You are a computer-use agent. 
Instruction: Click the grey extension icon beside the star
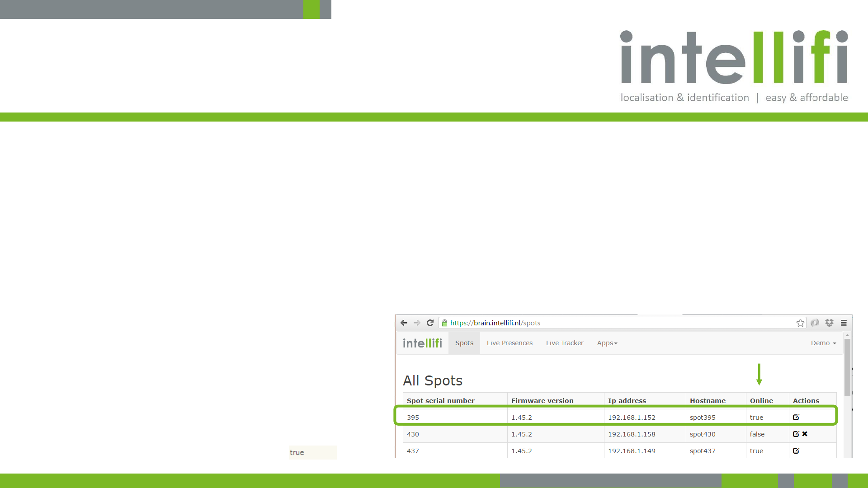click(815, 323)
